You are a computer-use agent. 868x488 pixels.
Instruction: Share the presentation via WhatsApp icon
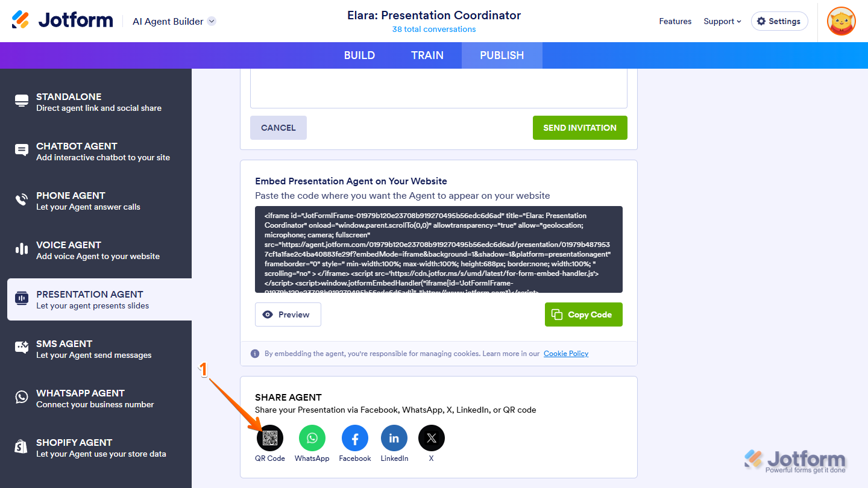[312, 438]
